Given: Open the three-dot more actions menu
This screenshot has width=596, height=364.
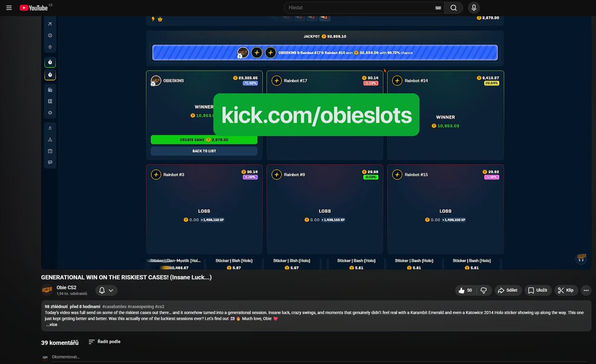Looking at the screenshot, I should coord(586,291).
